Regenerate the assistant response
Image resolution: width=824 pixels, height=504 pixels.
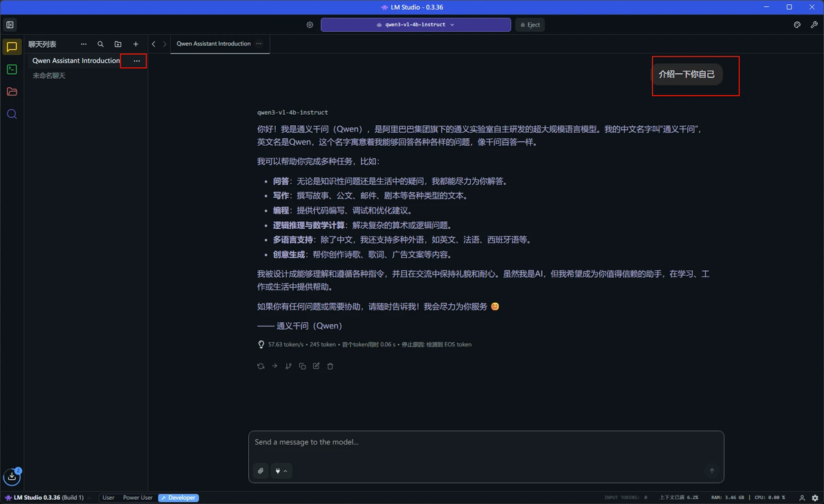click(x=261, y=366)
